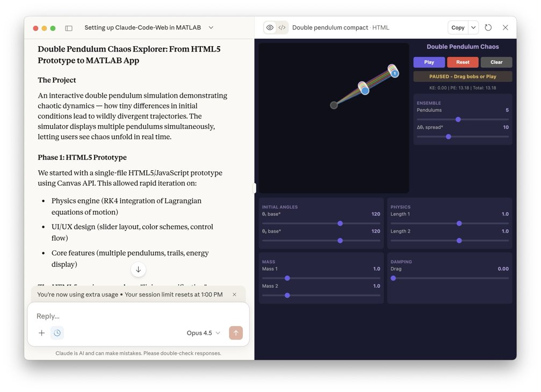Viewport: 541px width, 392px height.
Task: Show rendered preview with the eye icon
Action: coord(269,27)
